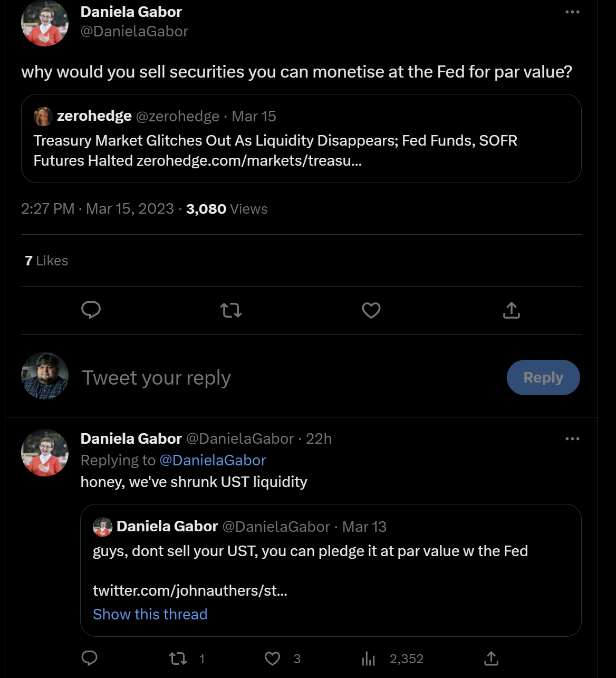The image size is (616, 678).
Task: View the 7 Likes list
Action: coord(46,261)
